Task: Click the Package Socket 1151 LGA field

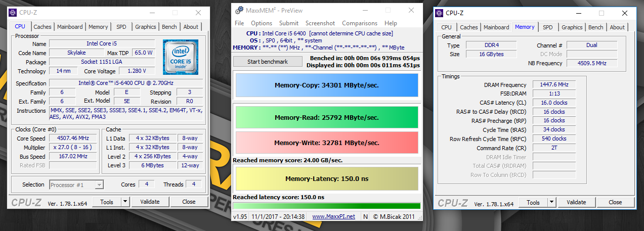Action: tap(102, 62)
